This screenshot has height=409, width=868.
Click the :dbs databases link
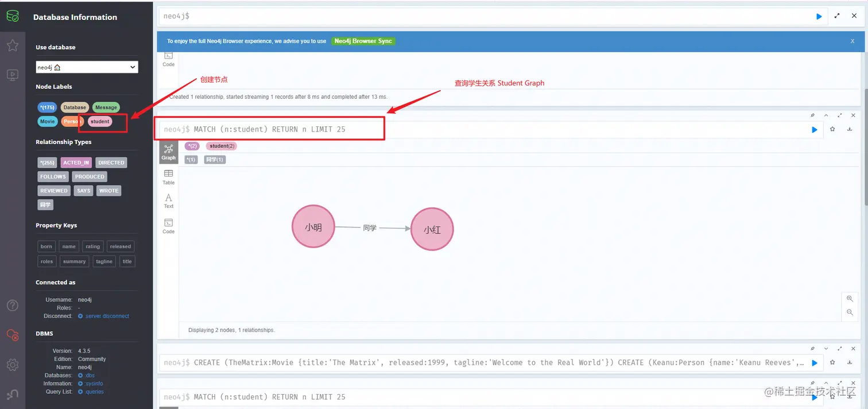tap(86, 375)
